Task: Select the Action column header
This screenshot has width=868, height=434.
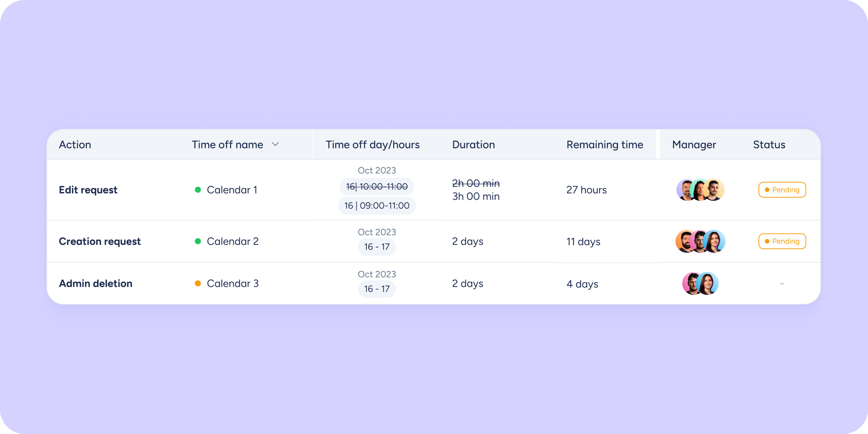Action: point(75,145)
